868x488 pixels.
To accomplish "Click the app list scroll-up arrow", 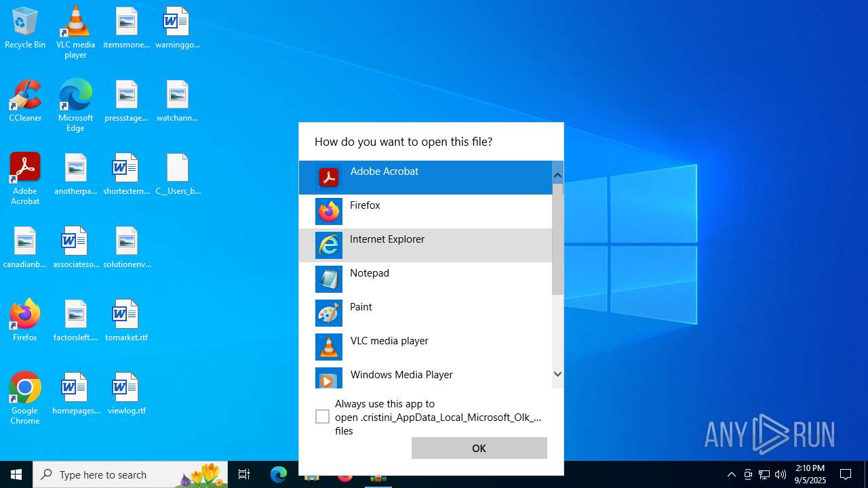I will pyautogui.click(x=557, y=176).
